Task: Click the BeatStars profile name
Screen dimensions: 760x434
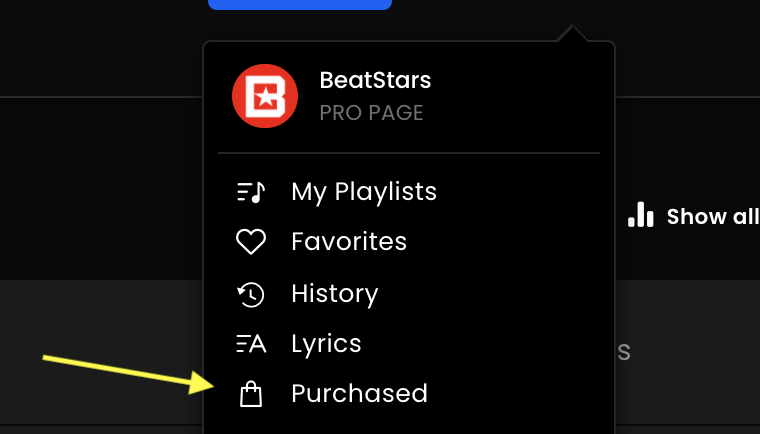Action: coord(375,80)
